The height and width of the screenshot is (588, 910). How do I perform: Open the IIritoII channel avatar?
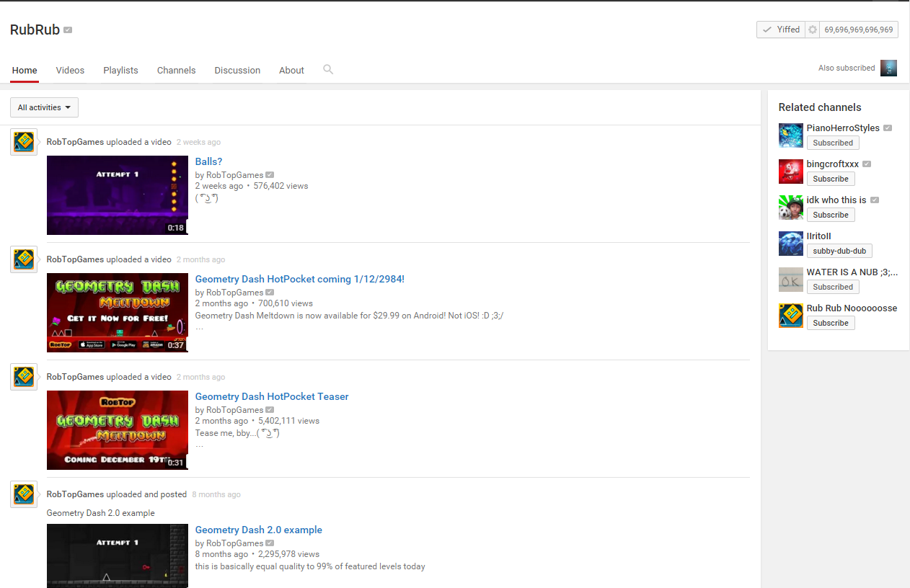pos(791,244)
